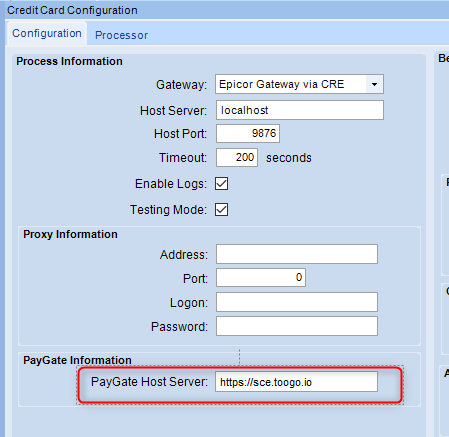This screenshot has width=449, height=437.
Task: Uncheck the Testing Mode checkbox
Action: (222, 210)
